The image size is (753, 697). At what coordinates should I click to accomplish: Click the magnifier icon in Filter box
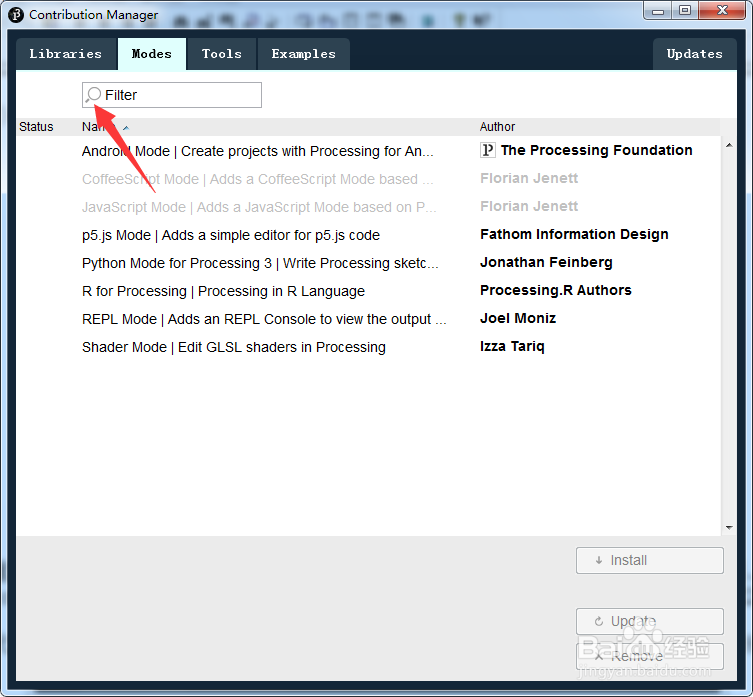[93, 95]
